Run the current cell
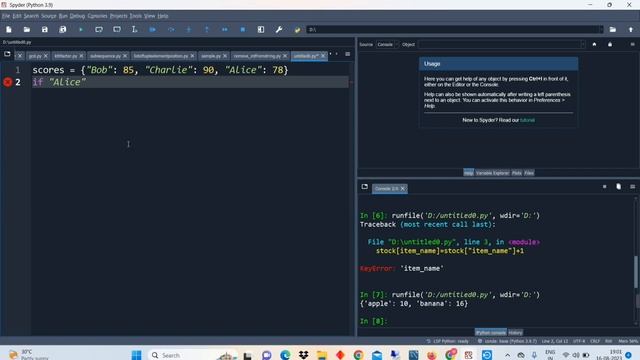Screen dimensions: 640x360 [x=99, y=29]
